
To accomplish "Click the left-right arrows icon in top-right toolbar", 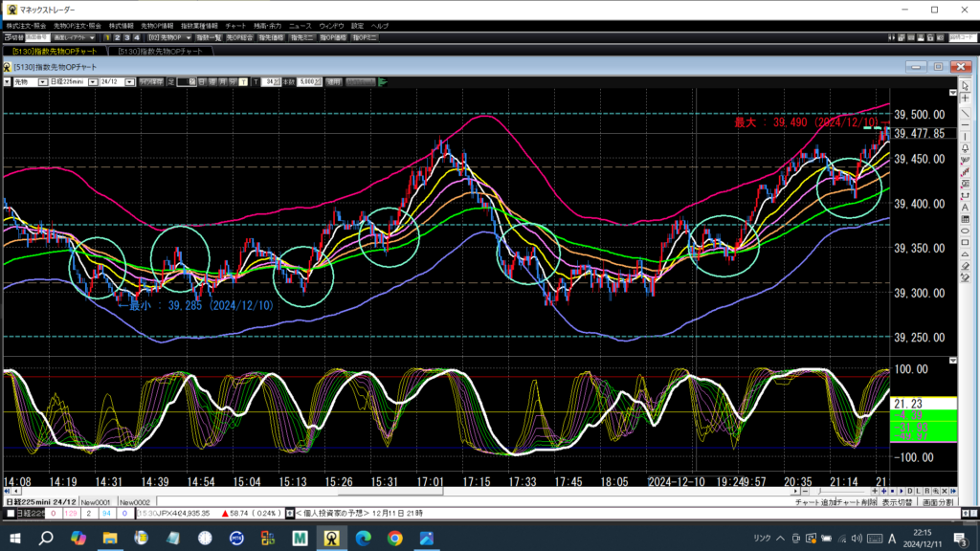I will click(891, 37).
